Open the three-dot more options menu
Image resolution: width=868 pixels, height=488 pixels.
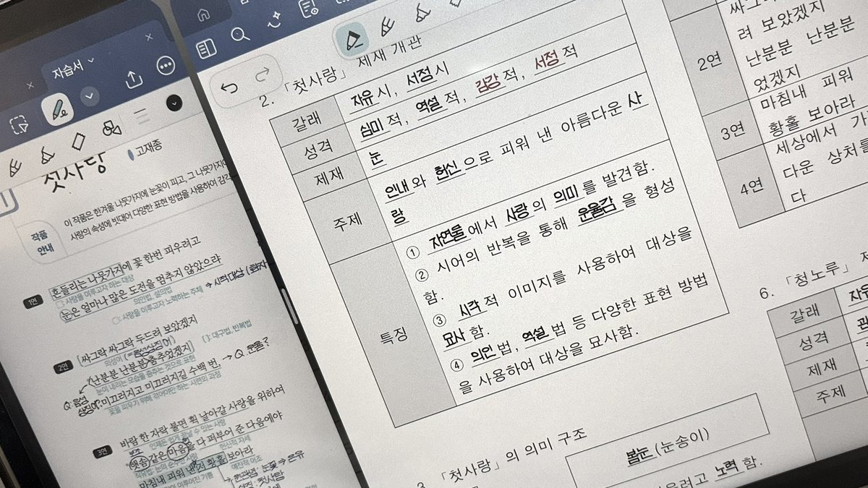(x=166, y=65)
